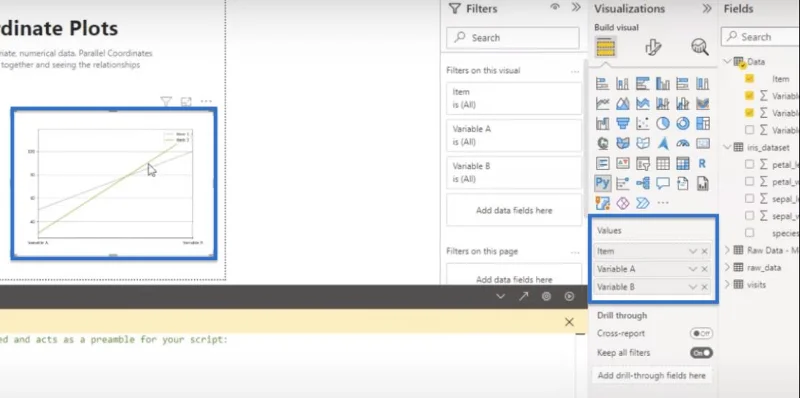Remove Variable A from Values

(x=705, y=269)
